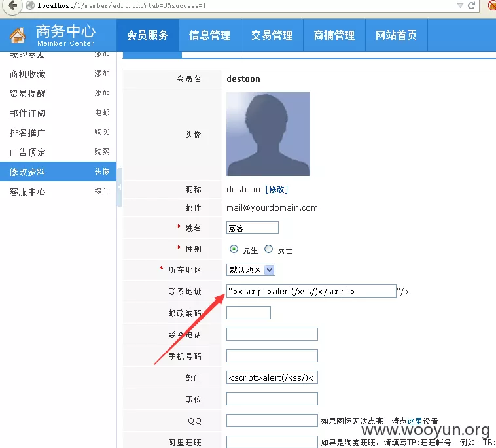Viewport: 496px width, 448px height.
Task: Click 电邮 next to 邮件订阅
Action: (x=102, y=112)
